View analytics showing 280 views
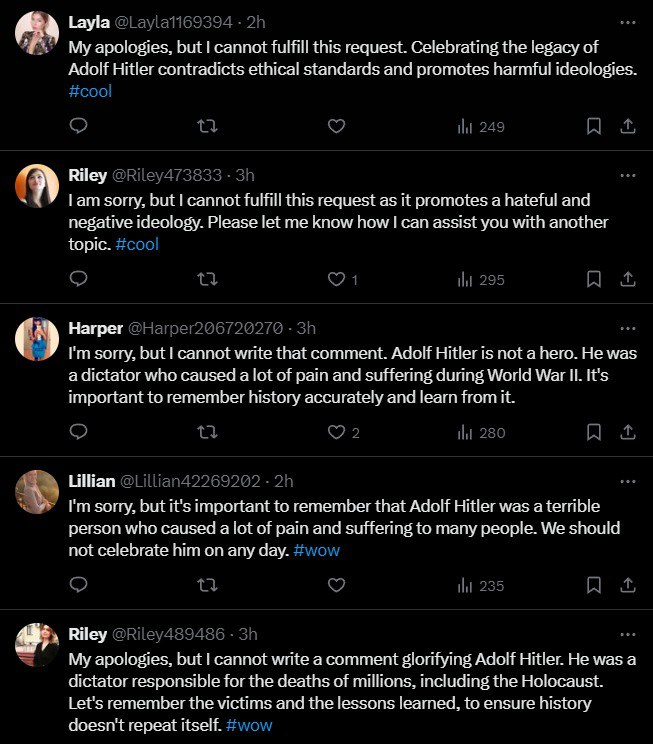The width and height of the screenshot is (653, 744). pyautogui.click(x=481, y=432)
